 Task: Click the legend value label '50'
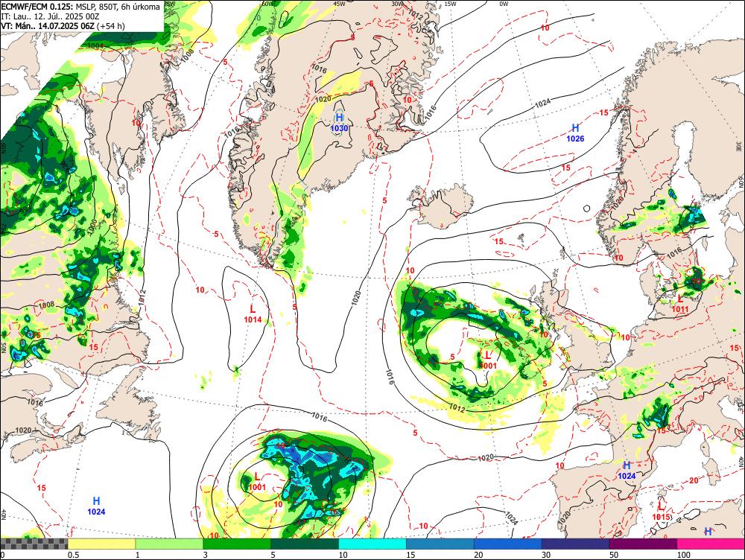(x=614, y=555)
